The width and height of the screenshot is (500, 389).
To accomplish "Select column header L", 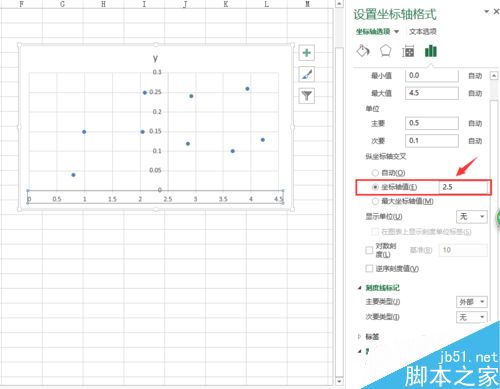I will 266,4.
